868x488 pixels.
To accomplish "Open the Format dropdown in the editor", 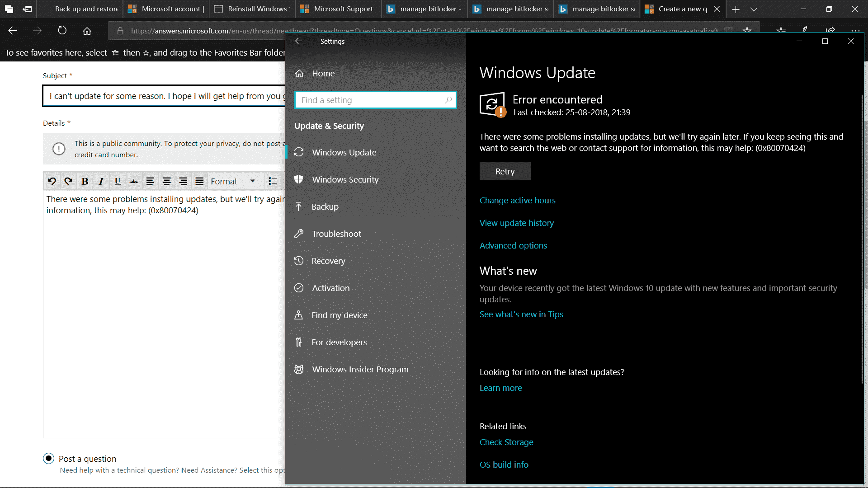I will click(235, 181).
